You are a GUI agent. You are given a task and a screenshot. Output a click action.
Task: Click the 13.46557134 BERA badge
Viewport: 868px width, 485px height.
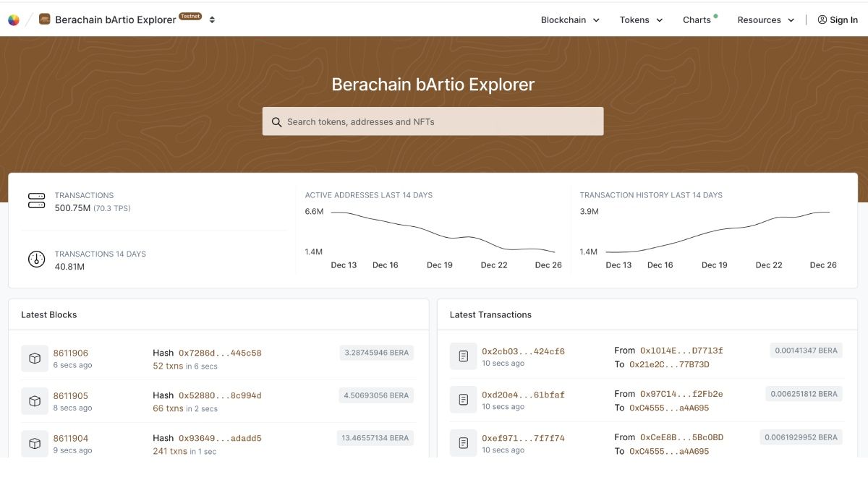[375, 438]
